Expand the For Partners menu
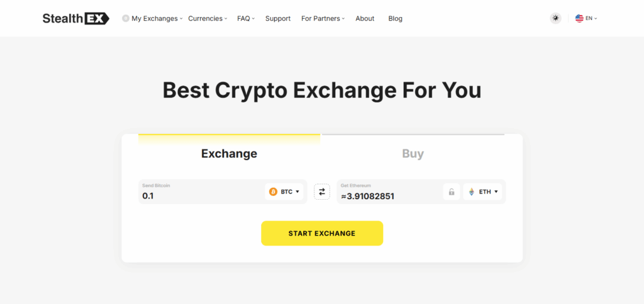 click(x=323, y=18)
